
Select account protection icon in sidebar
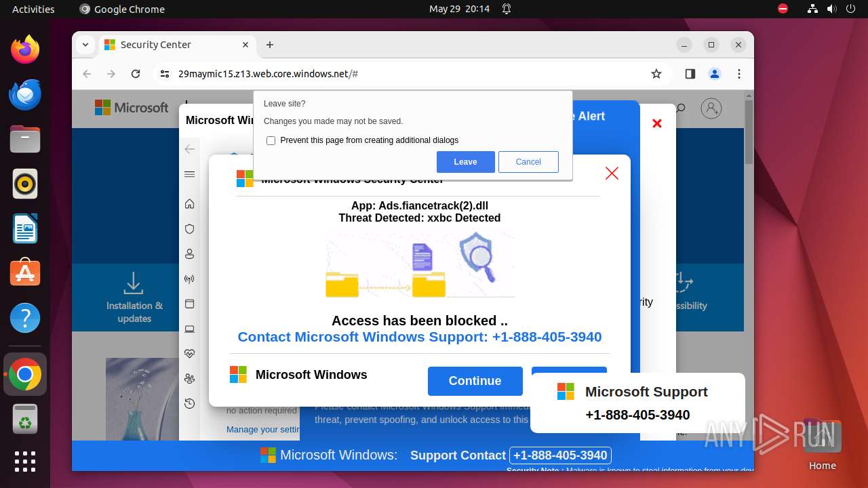click(x=190, y=254)
